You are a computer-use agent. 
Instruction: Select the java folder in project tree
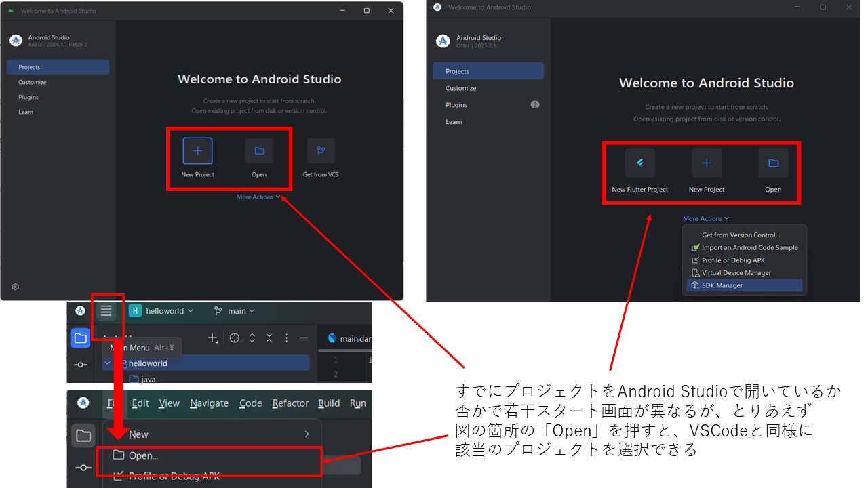pyautogui.click(x=142, y=379)
